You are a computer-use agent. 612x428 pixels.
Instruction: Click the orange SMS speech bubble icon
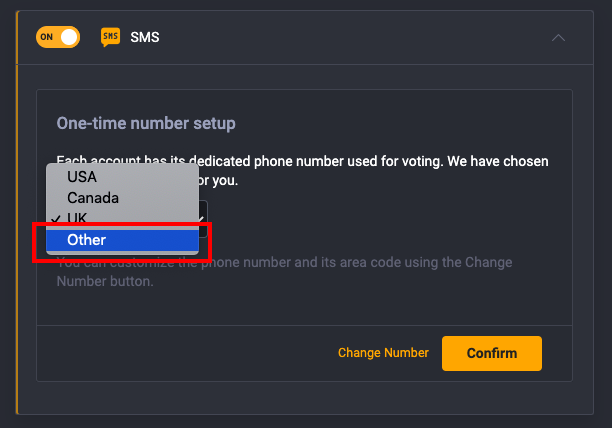click(110, 37)
